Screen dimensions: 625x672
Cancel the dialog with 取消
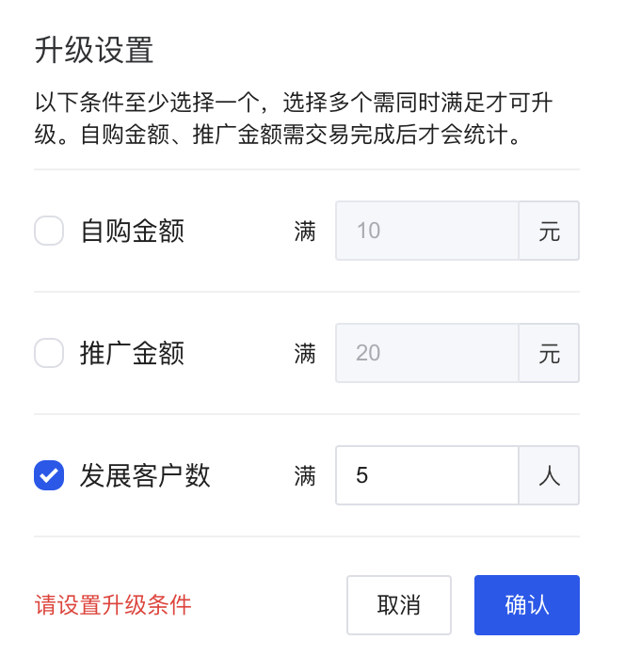coord(399,605)
